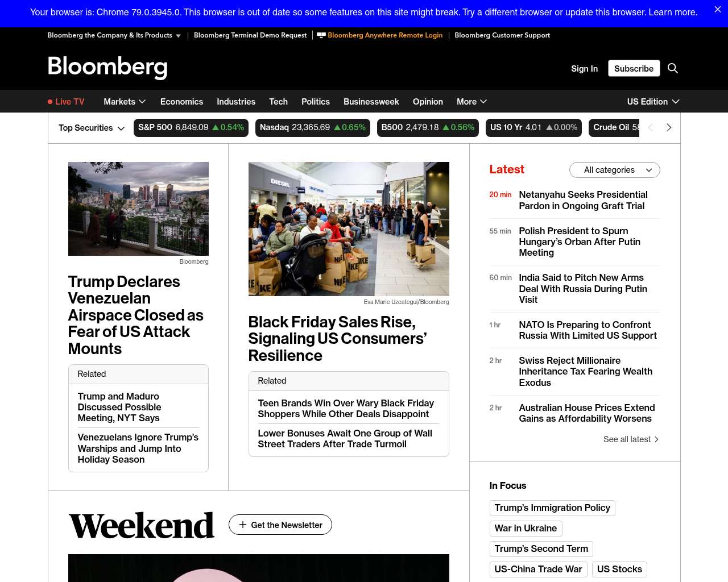728x582 pixels.
Task: Open Netanyahu Seeks Presidential Pardon story
Action: tap(583, 200)
